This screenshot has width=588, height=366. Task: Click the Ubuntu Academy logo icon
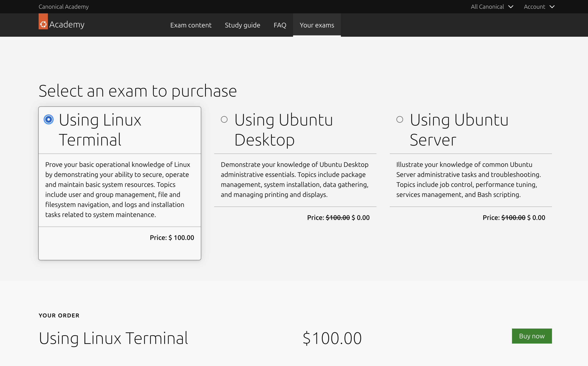43,21
